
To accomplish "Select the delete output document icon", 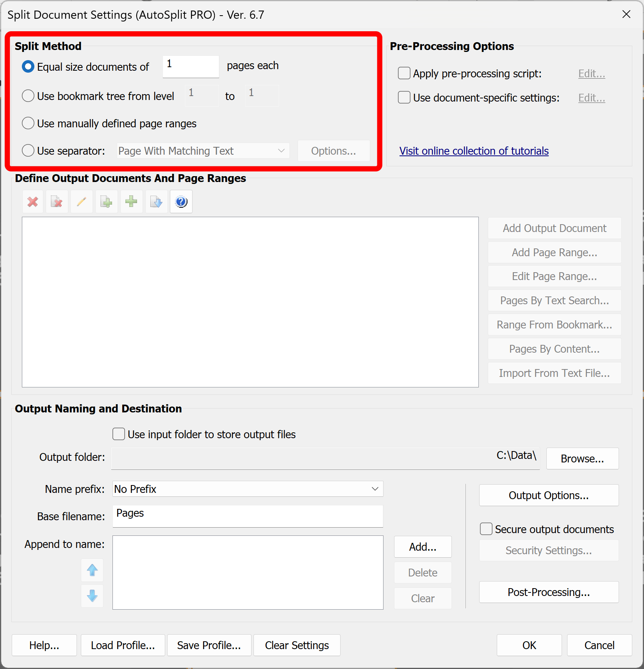I will (57, 202).
